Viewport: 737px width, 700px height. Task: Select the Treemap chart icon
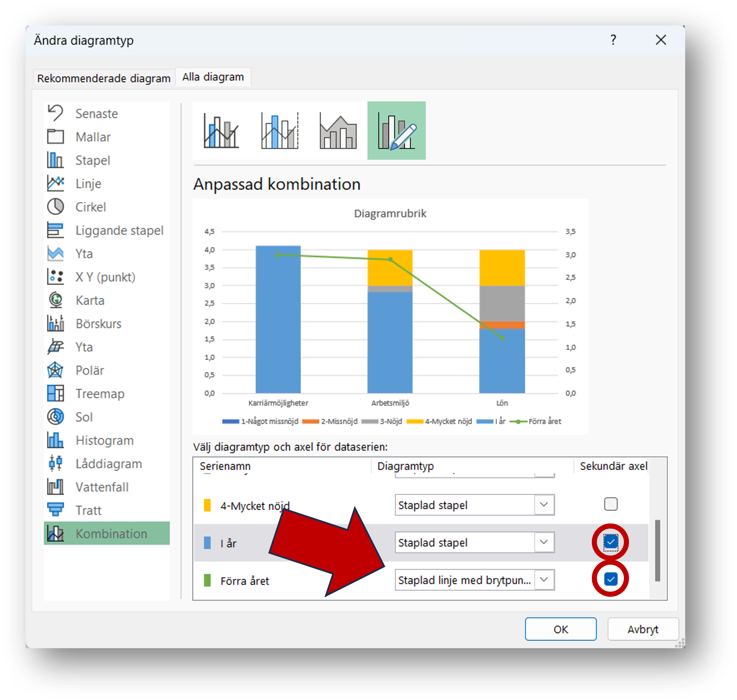56,394
